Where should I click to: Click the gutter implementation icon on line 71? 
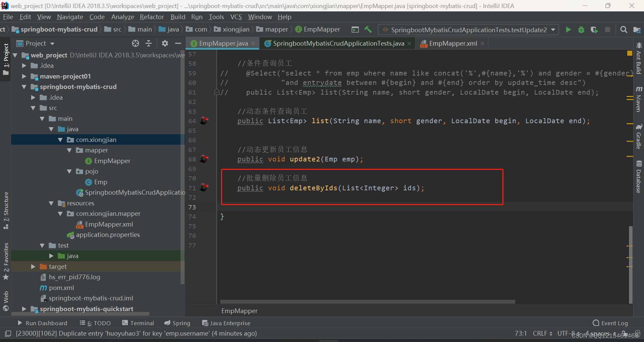pos(204,187)
